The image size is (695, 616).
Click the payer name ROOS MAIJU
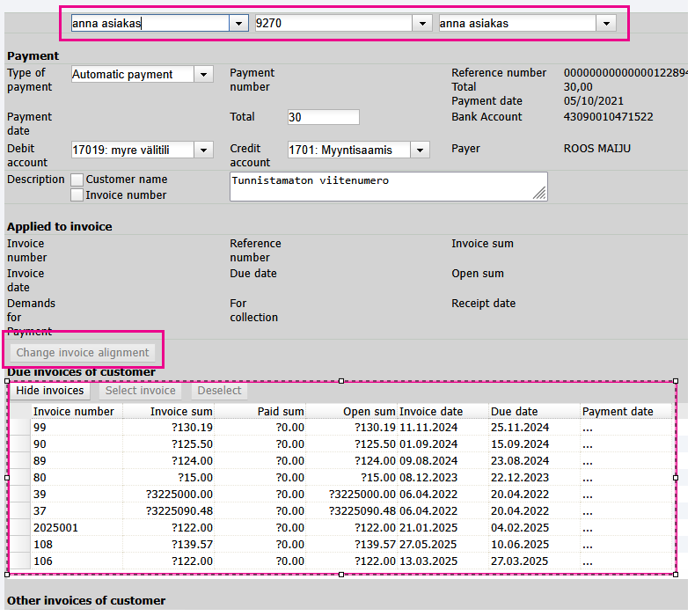[597, 149]
